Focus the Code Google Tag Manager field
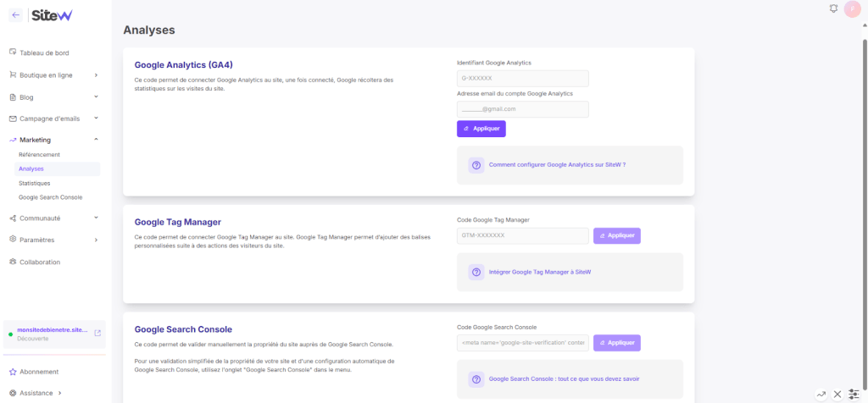The image size is (868, 403). (x=522, y=236)
